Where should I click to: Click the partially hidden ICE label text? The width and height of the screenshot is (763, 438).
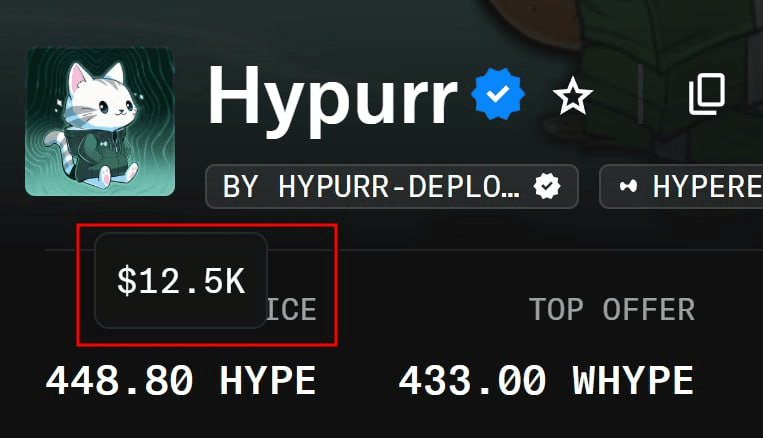(x=292, y=310)
